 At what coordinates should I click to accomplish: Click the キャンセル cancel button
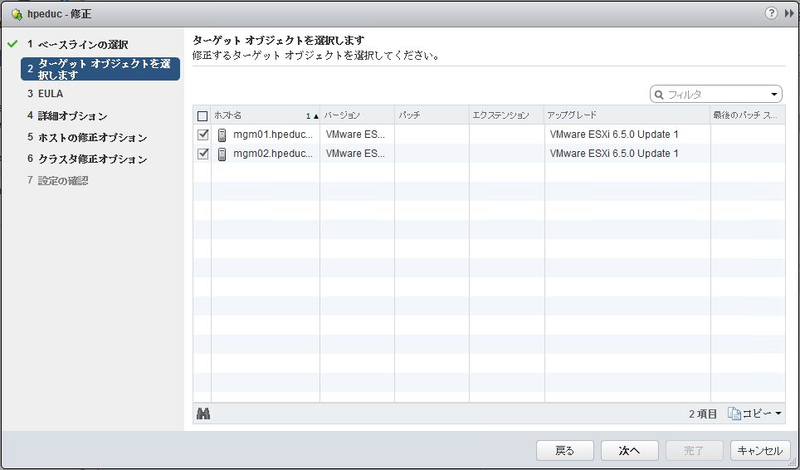tap(760, 451)
